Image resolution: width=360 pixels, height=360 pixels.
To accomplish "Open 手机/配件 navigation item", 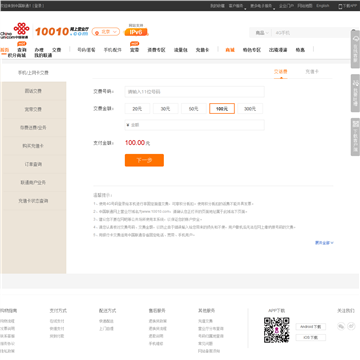I will (113, 50).
